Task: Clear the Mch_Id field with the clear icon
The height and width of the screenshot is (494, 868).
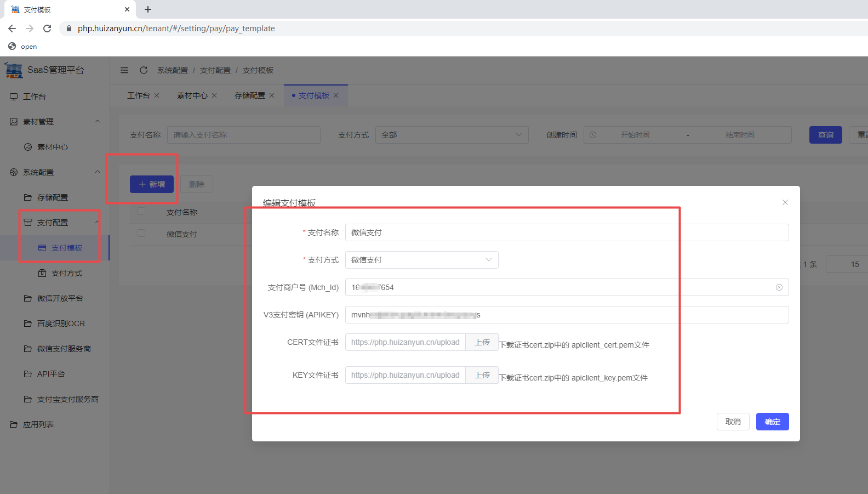Action: coord(779,287)
